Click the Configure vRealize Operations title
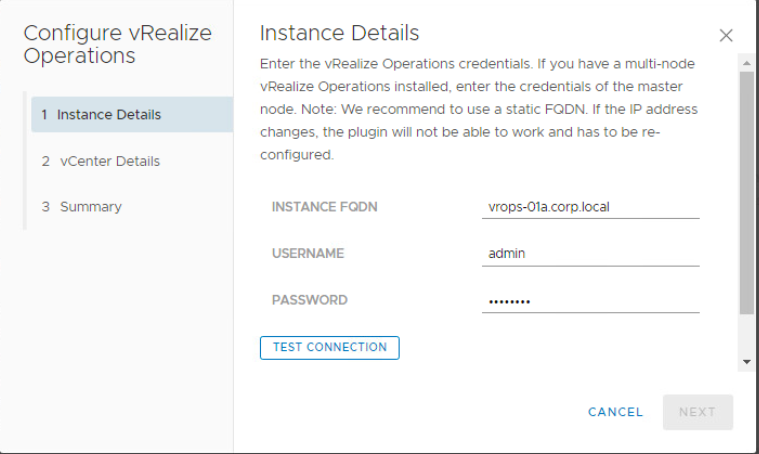Image resolution: width=759 pixels, height=454 pixels. tap(118, 44)
